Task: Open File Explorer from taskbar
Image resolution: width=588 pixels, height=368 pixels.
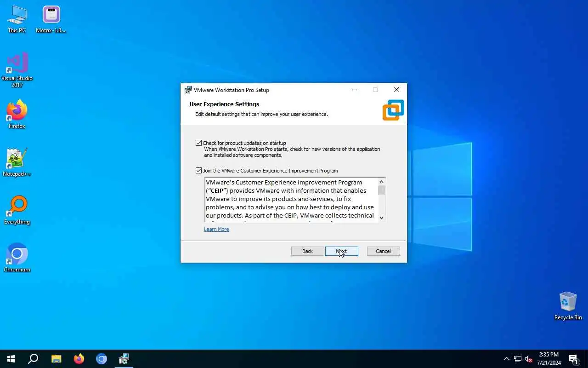Action: tap(56, 359)
